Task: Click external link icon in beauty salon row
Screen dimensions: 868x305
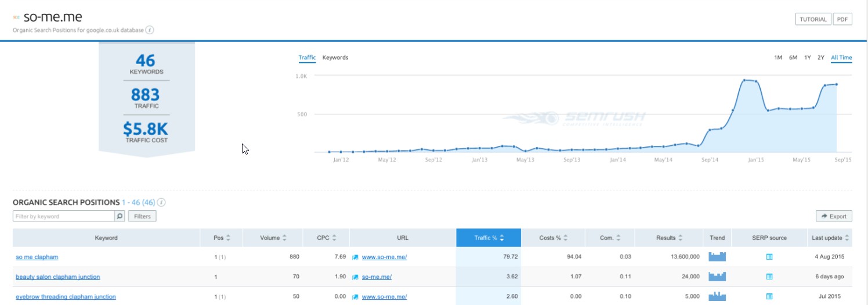Action: click(x=356, y=277)
